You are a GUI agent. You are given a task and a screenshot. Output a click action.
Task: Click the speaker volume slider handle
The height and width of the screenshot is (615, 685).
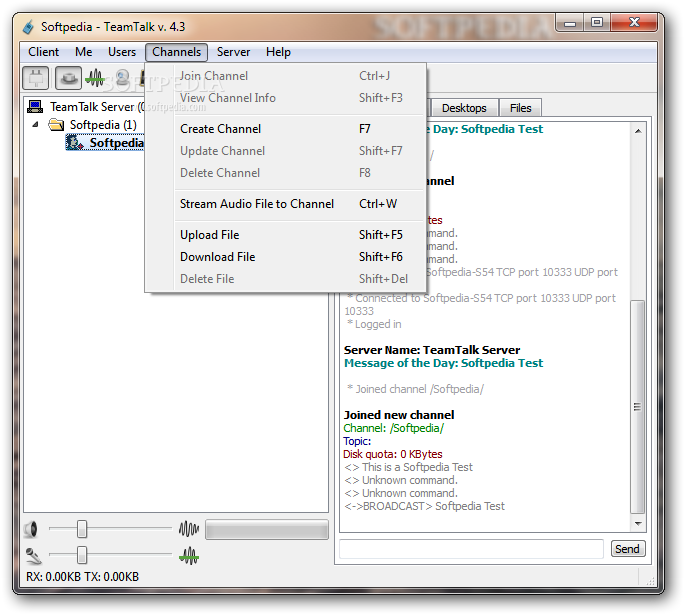[x=82, y=529]
